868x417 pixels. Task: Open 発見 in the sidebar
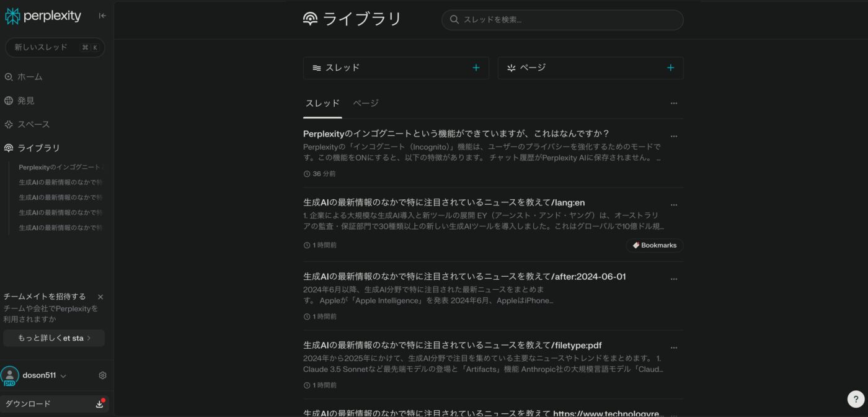[25, 101]
